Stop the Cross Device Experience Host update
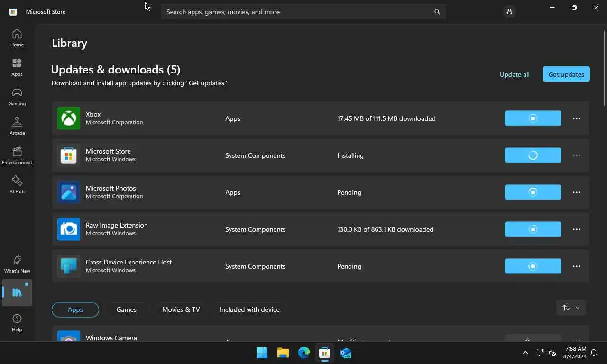Viewport: 607px width, 364px height. tap(533, 266)
